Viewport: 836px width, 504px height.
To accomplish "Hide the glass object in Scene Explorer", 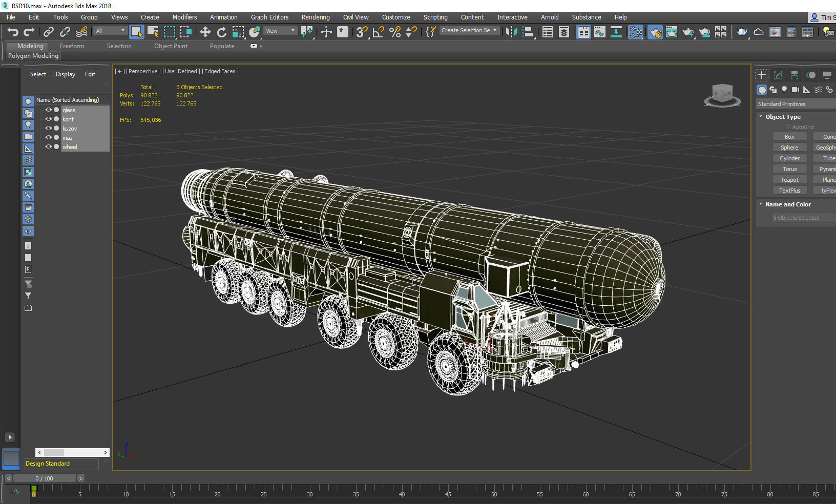I will [x=48, y=110].
